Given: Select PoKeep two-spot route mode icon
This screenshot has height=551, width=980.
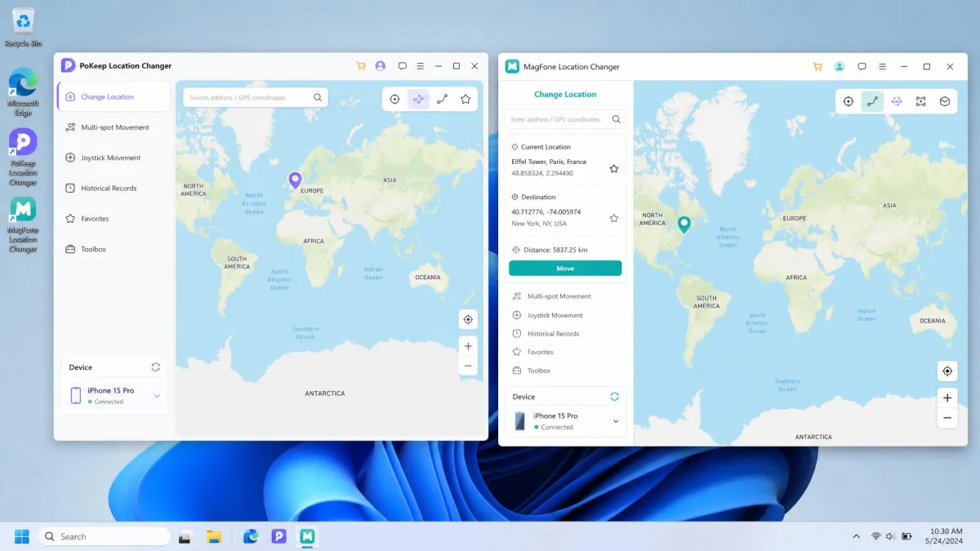Looking at the screenshot, I should (x=442, y=99).
